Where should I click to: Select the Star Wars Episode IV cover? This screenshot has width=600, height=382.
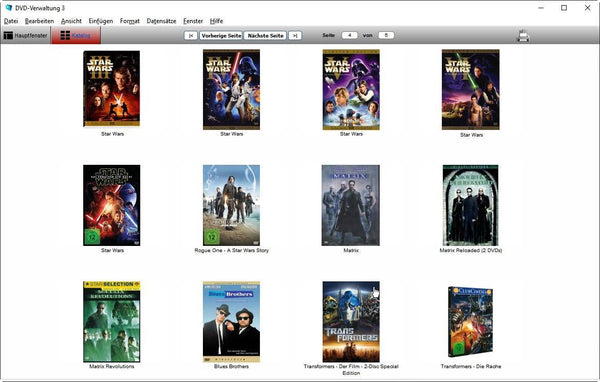pos(232,89)
